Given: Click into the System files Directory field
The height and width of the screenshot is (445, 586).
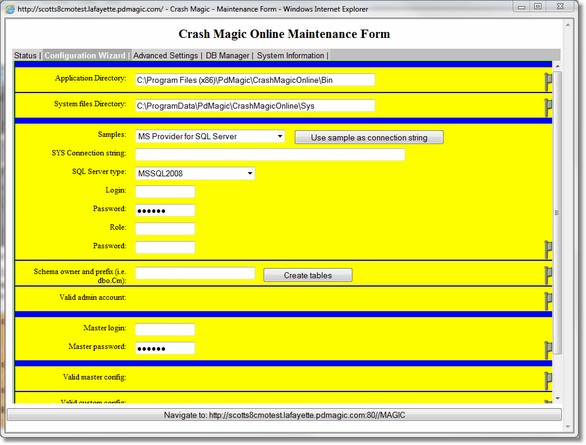Looking at the screenshot, I should 255,106.
